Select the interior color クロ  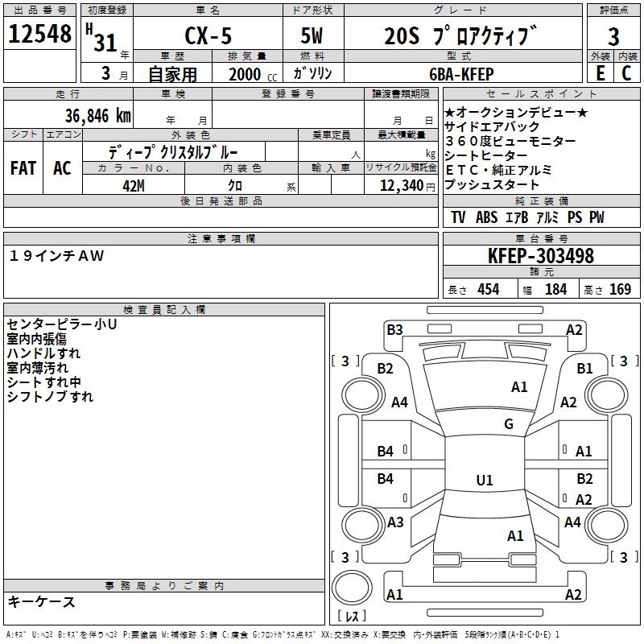pyautogui.click(x=235, y=186)
